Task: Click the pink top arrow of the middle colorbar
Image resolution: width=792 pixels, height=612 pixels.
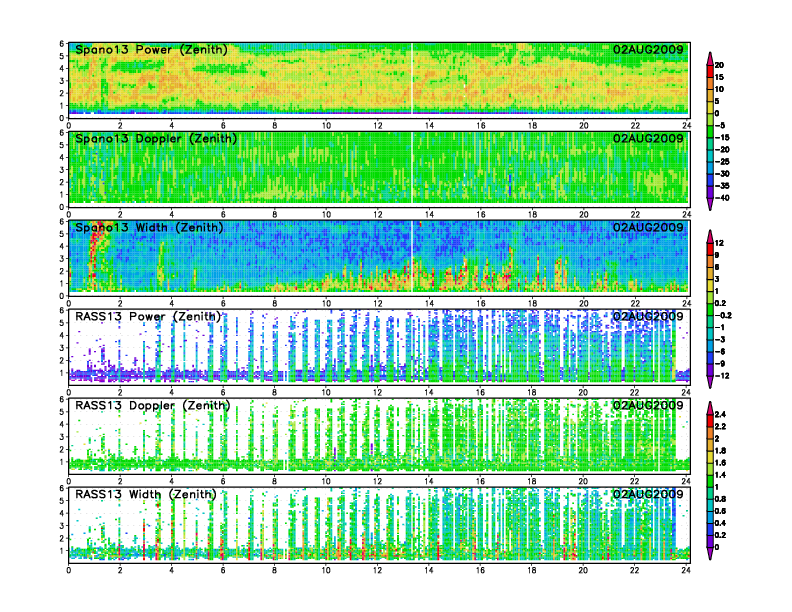Action: pos(710,236)
